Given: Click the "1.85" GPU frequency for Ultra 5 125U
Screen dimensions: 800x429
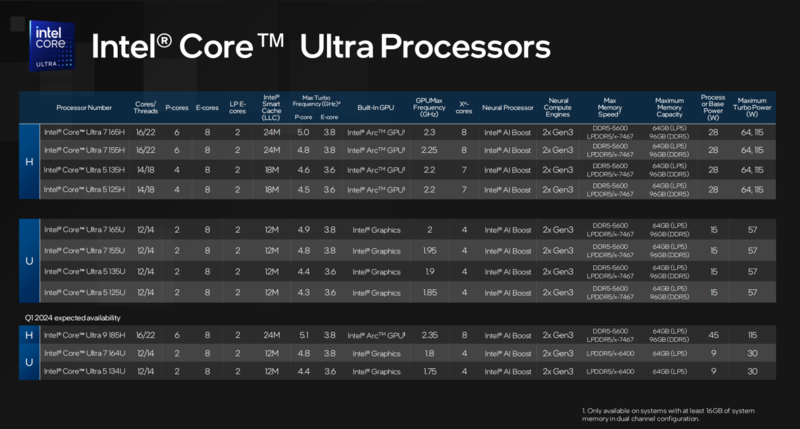Looking at the screenshot, I should pos(430,292).
